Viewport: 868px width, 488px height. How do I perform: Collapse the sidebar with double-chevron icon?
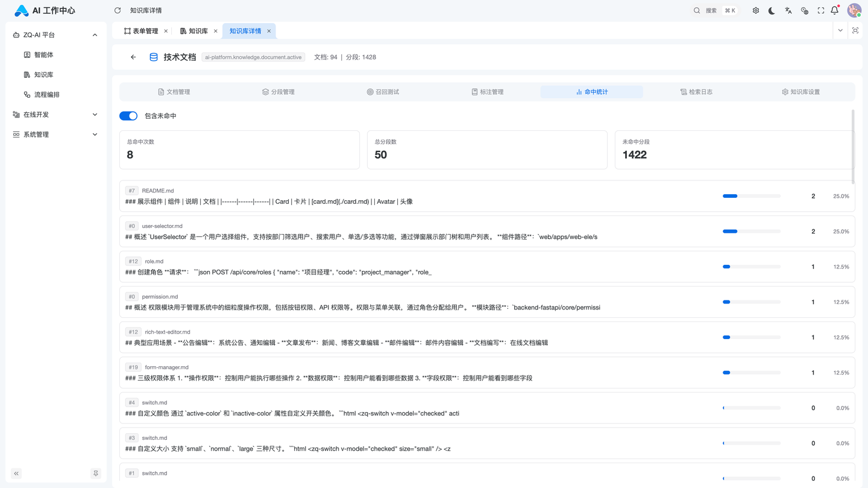pos(16,474)
